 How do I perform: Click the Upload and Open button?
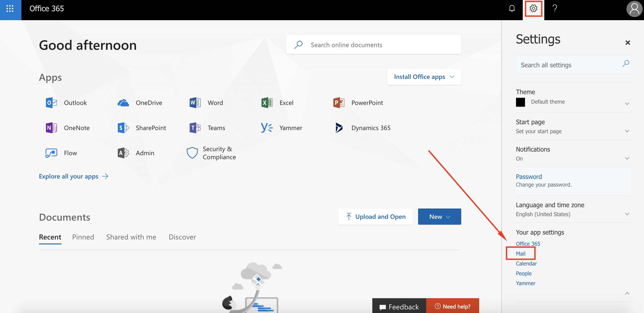click(x=375, y=216)
